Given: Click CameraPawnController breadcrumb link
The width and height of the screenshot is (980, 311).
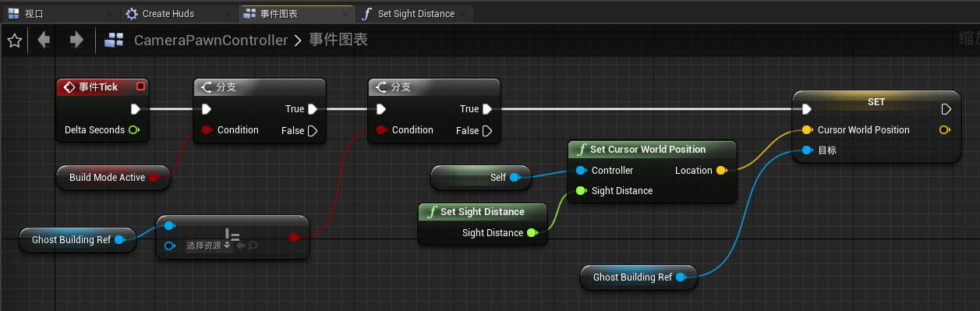Looking at the screenshot, I should click(x=211, y=40).
